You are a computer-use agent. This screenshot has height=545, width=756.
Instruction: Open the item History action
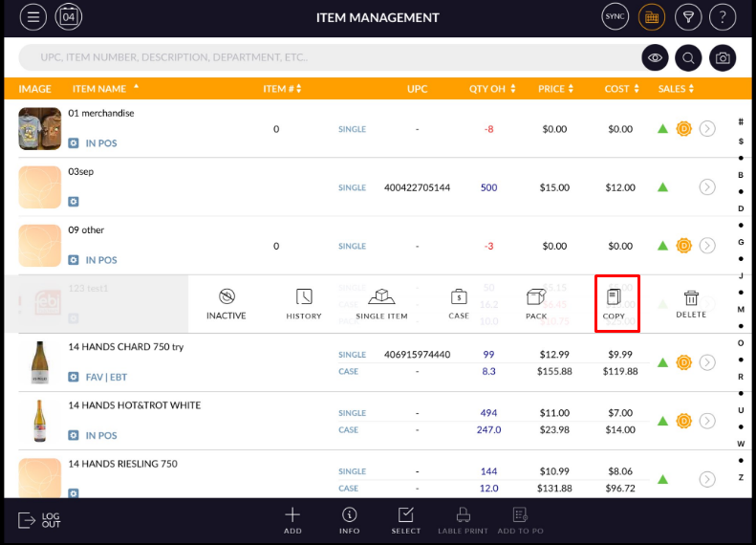click(304, 303)
